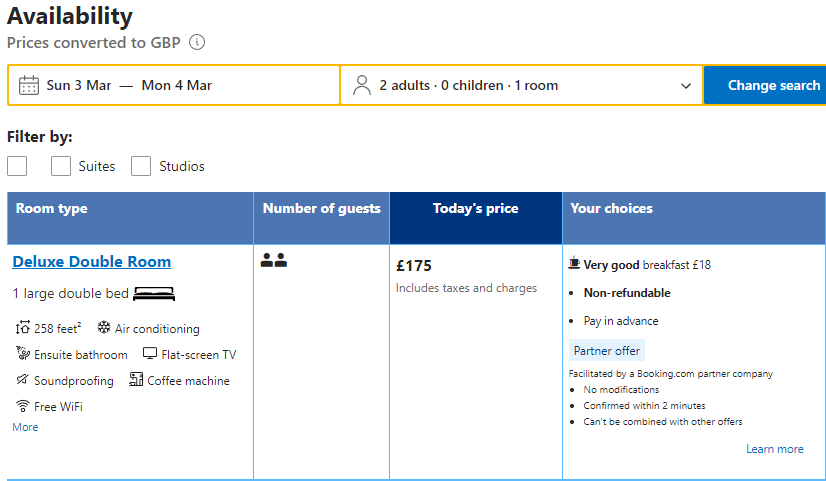
Task: Tick the Suites filter checkbox
Action: coord(61,166)
